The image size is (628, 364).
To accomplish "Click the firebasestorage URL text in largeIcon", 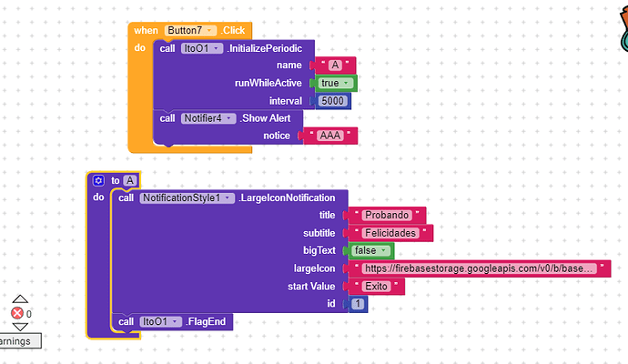I will point(480,268).
